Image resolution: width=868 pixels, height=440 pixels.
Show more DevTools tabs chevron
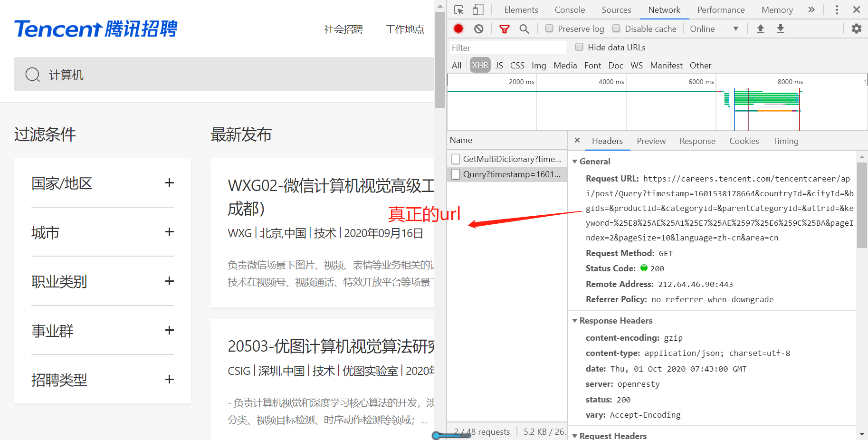811,10
